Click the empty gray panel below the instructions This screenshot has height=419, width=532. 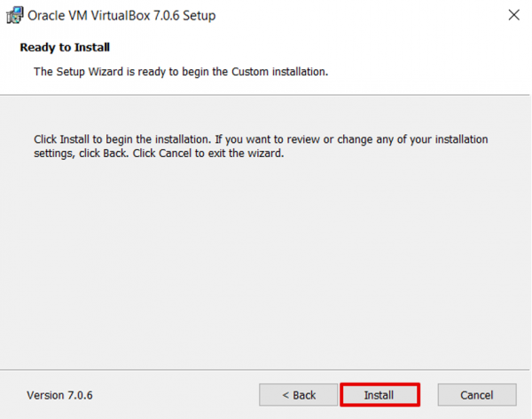click(266, 266)
